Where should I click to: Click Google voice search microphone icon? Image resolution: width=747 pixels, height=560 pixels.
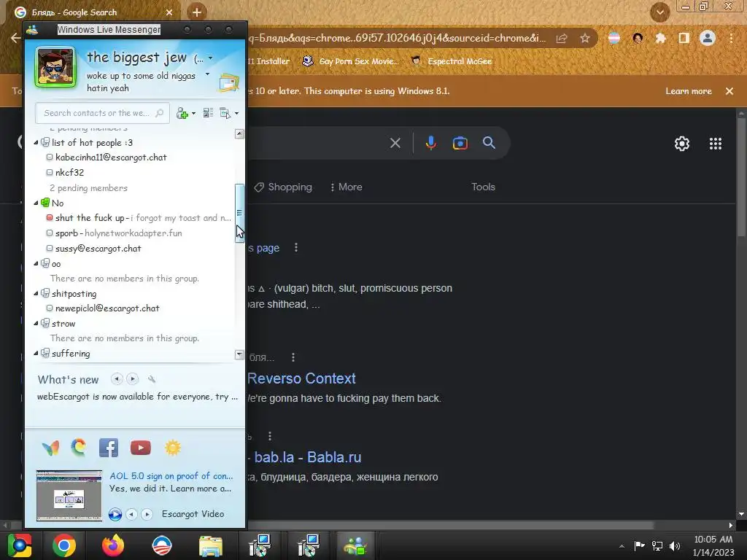pyautogui.click(x=430, y=143)
